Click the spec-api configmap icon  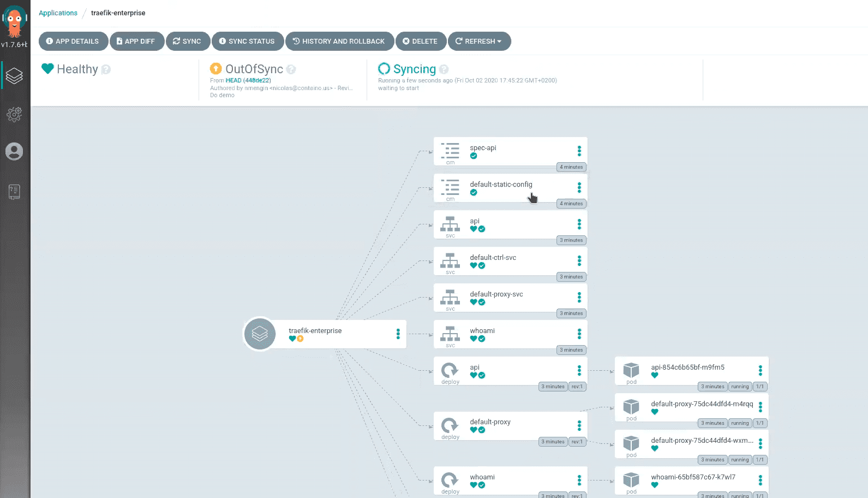pos(450,150)
